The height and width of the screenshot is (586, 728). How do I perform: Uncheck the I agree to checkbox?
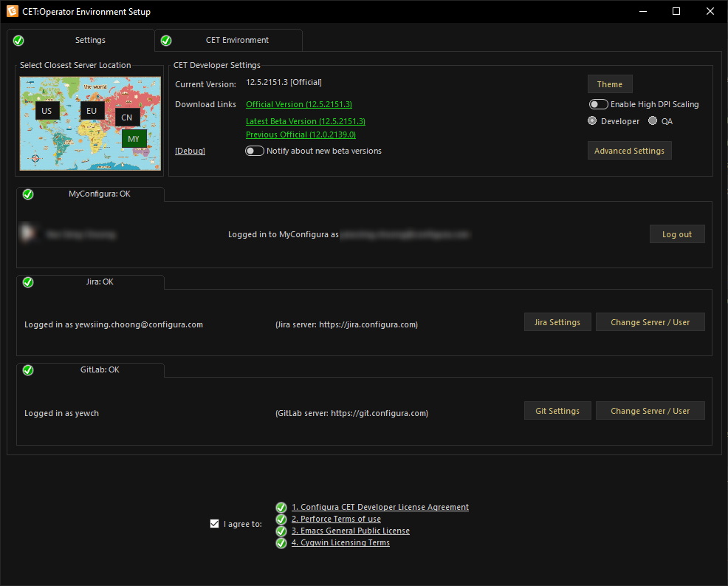pyautogui.click(x=215, y=524)
